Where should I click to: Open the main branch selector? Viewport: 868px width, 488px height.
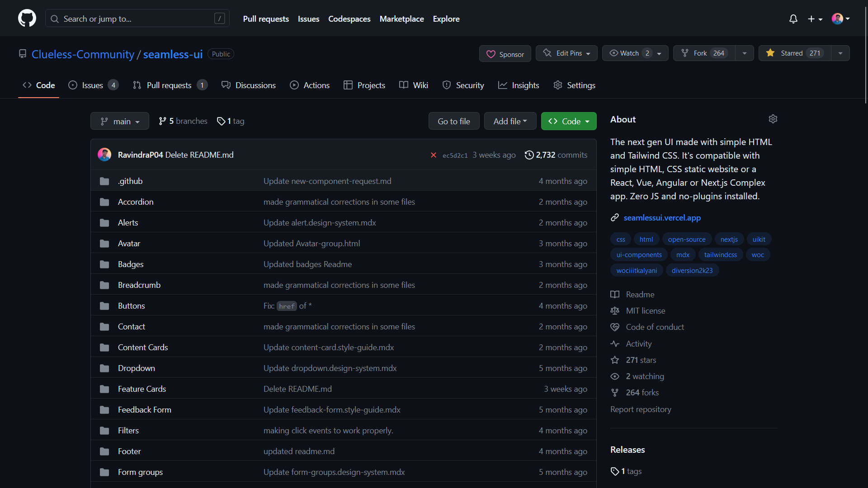(120, 121)
